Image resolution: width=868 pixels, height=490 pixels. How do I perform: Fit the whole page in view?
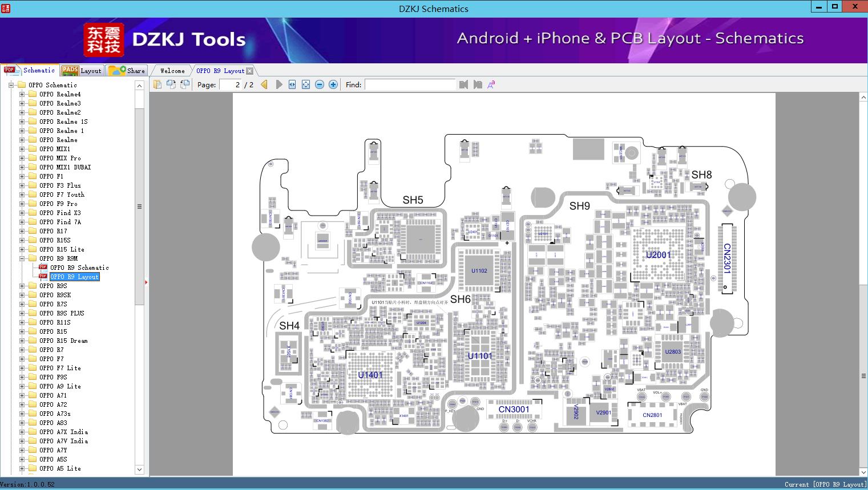coord(306,84)
